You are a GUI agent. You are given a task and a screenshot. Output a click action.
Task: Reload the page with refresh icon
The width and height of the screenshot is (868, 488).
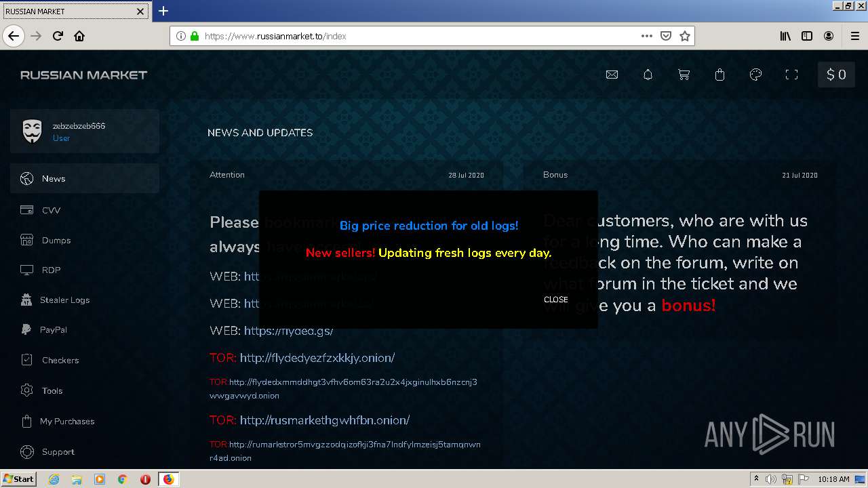[58, 36]
